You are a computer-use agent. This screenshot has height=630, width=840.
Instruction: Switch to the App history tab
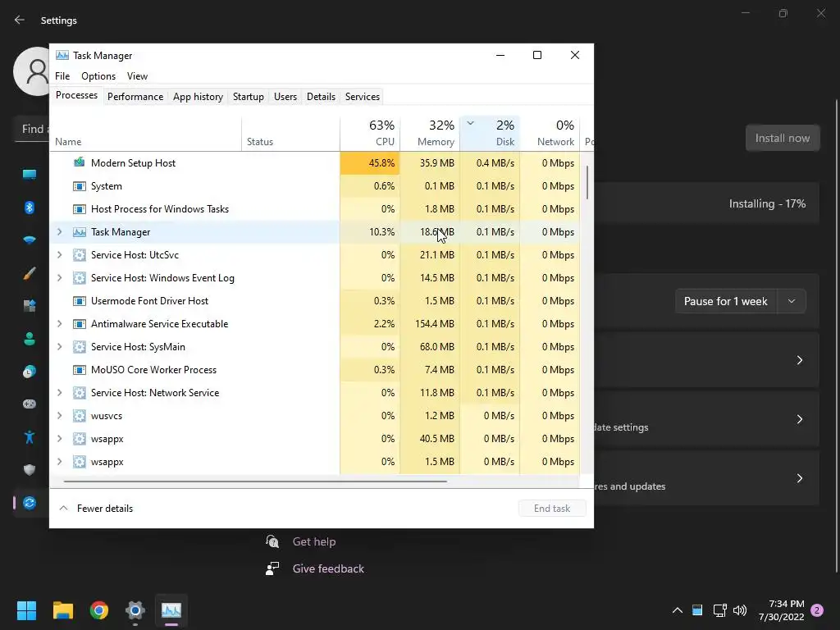click(198, 97)
